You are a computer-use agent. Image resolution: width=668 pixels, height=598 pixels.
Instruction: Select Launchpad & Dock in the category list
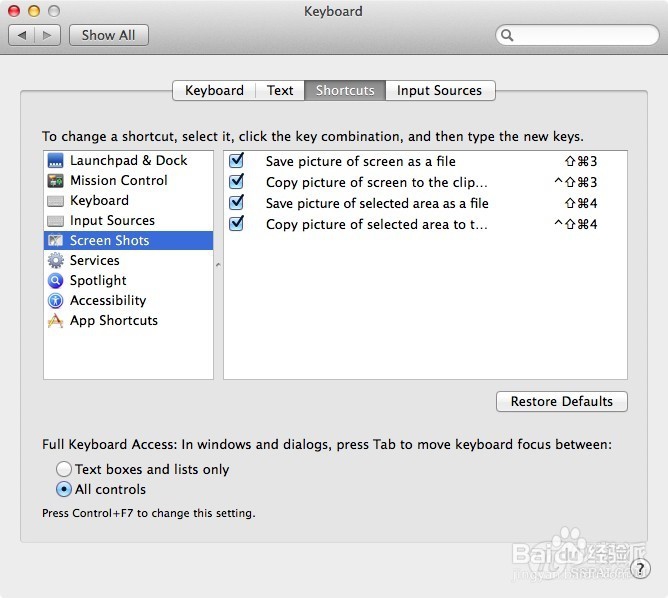click(x=128, y=161)
